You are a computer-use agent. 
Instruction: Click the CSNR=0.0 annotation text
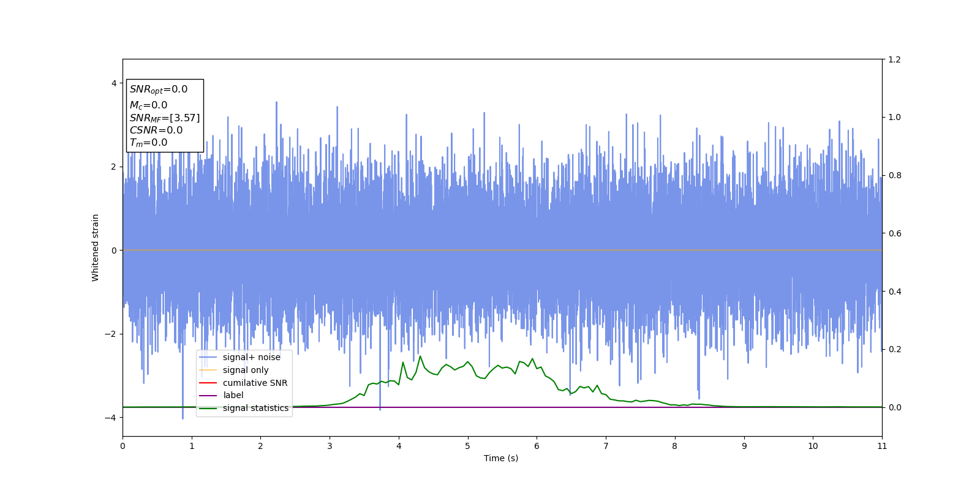pos(156,130)
